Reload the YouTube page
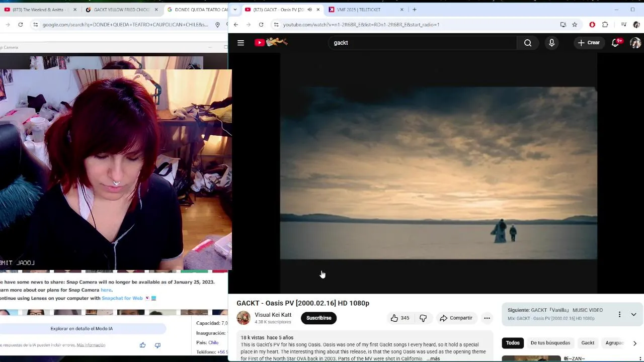The width and height of the screenshot is (644, 362). [x=261, y=24]
